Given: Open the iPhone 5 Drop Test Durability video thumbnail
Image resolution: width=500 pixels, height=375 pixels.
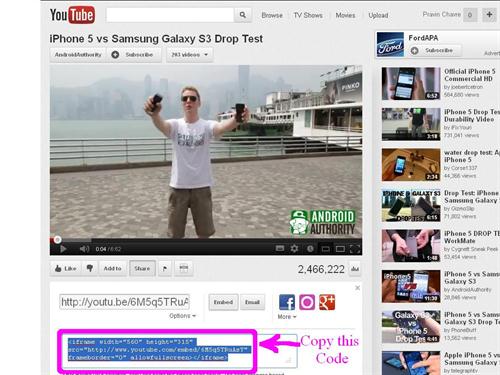Looking at the screenshot, I should [x=411, y=124].
